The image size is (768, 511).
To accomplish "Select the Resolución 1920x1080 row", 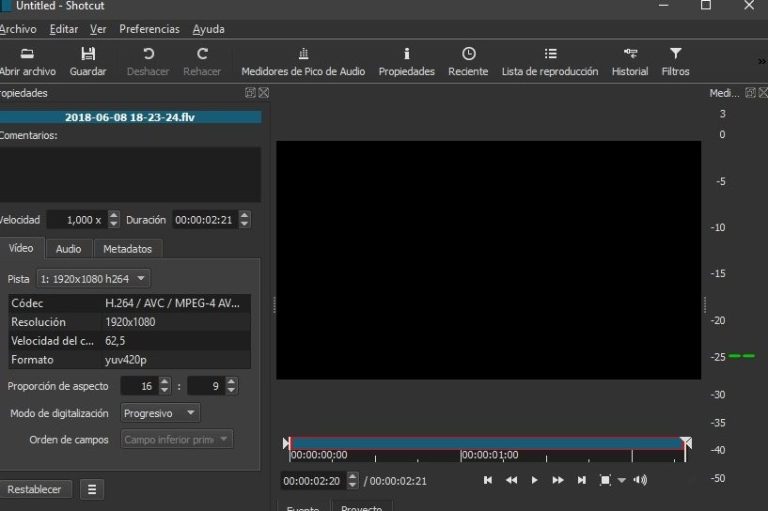I will click(130, 322).
